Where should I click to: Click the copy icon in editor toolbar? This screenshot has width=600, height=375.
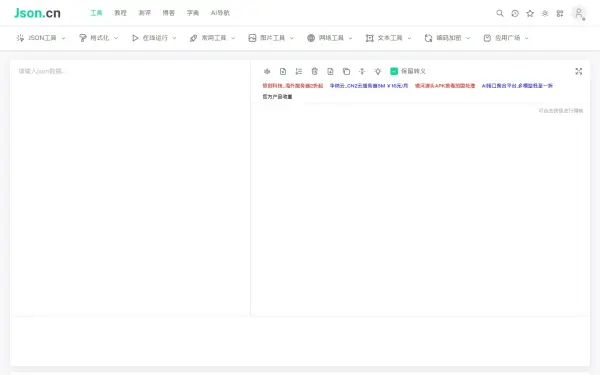[x=346, y=71]
